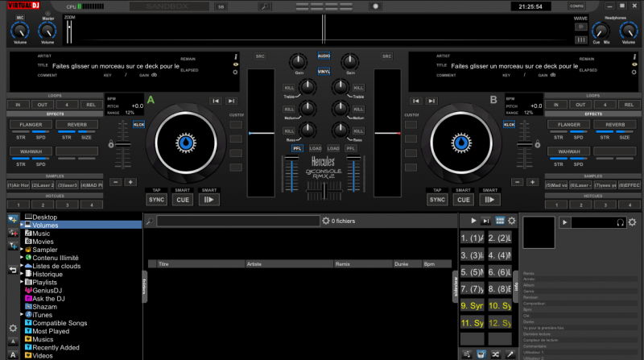Jump to previous track on deck A
Image resolution: width=644 pixels, height=360 pixels.
[216, 101]
